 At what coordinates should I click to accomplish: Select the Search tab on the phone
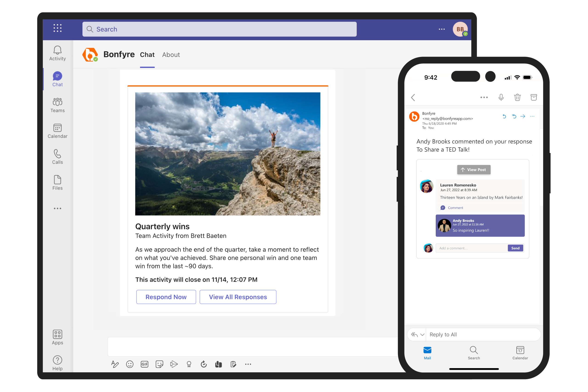[474, 353]
